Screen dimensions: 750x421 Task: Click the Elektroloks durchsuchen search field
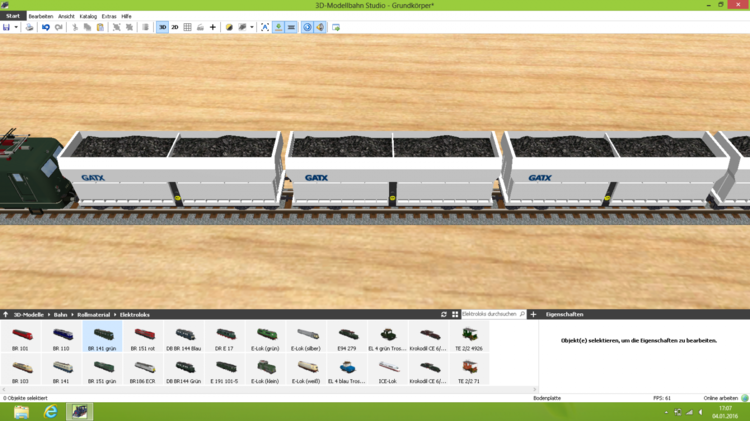click(x=490, y=314)
